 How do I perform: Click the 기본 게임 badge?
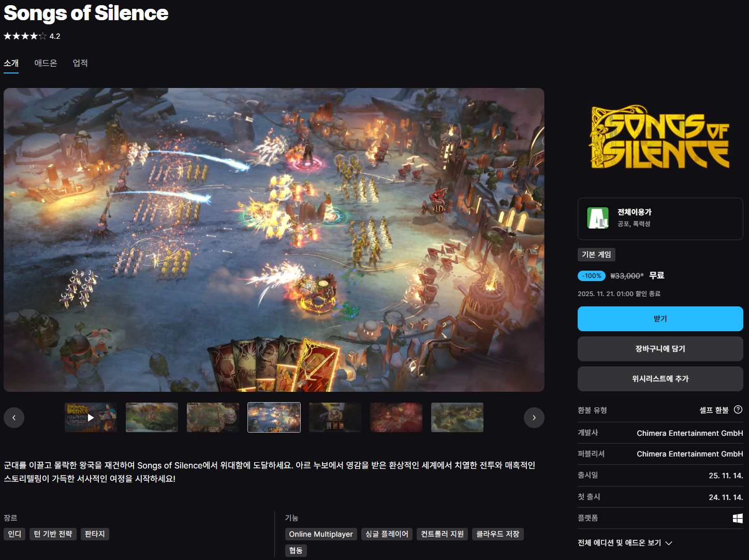point(596,255)
